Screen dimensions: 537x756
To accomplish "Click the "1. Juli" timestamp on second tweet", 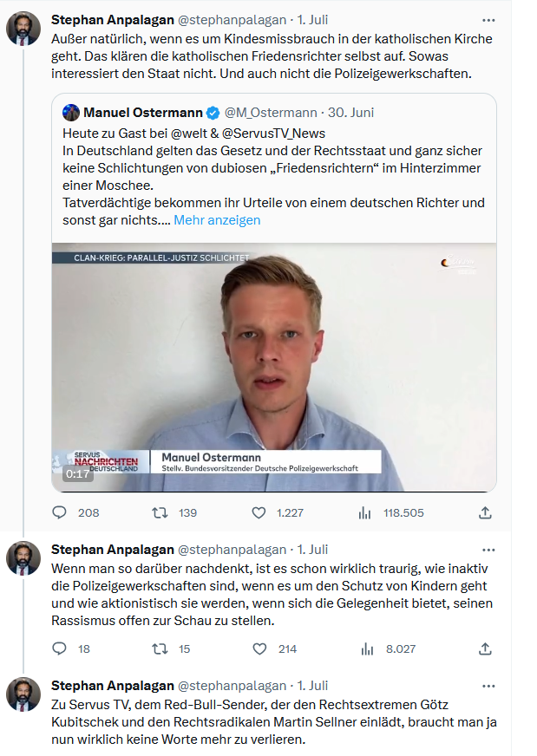I will (312, 550).
